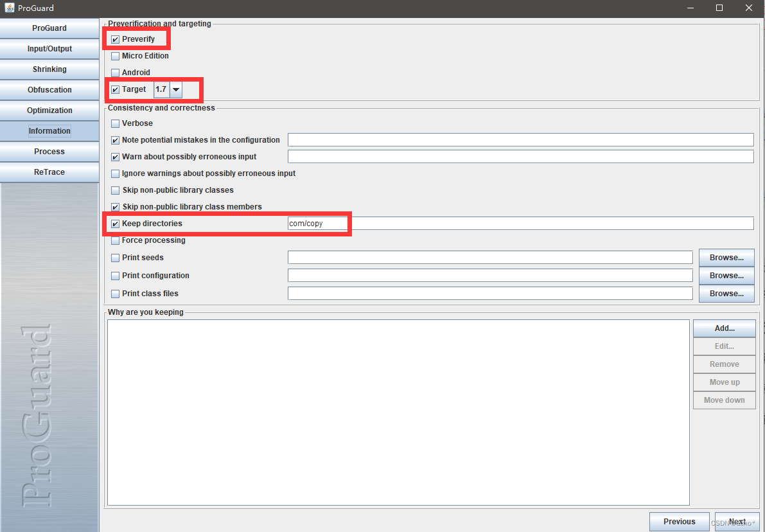Uncheck Skip non-public library class members
Screen dimensions: 765x532
(115, 207)
